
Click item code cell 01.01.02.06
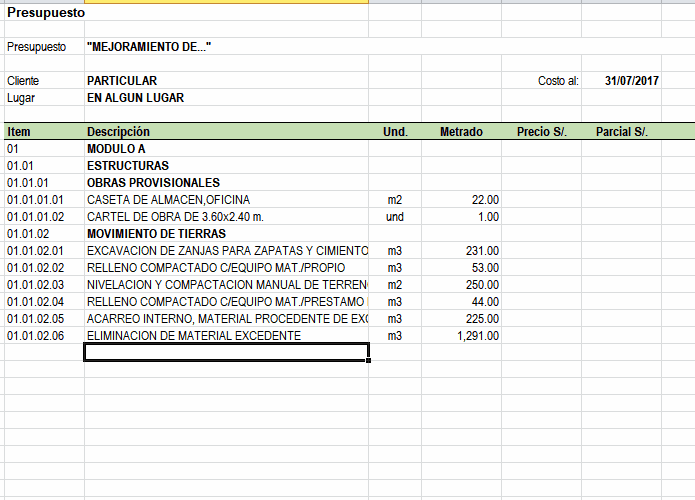(44, 336)
